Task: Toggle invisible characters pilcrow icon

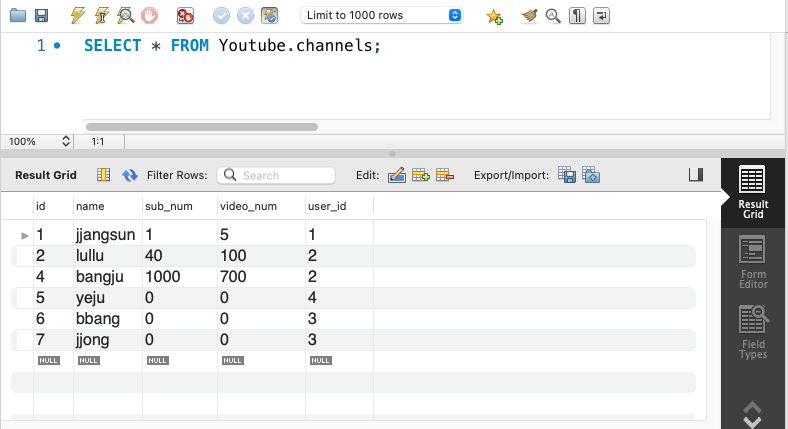Action: [577, 16]
